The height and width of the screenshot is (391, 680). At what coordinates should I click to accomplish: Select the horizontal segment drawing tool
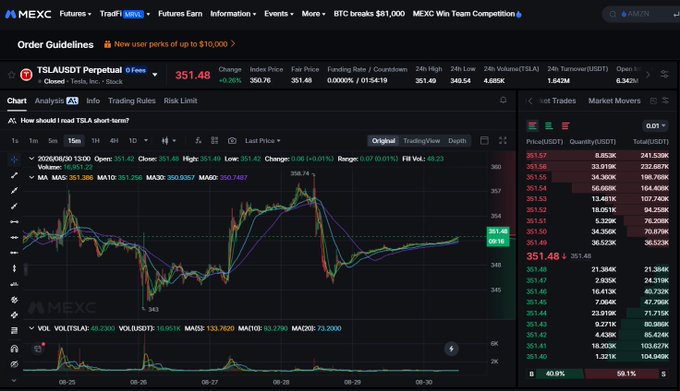tap(14, 222)
